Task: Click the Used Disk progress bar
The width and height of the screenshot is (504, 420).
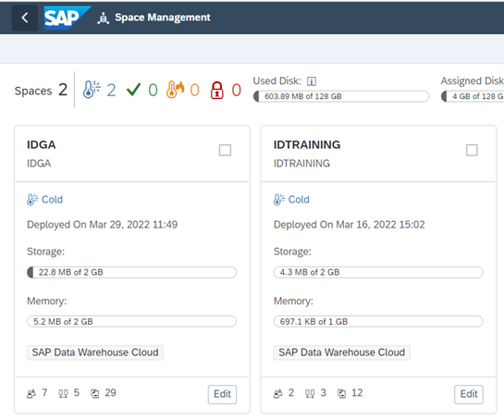Action: click(x=341, y=96)
